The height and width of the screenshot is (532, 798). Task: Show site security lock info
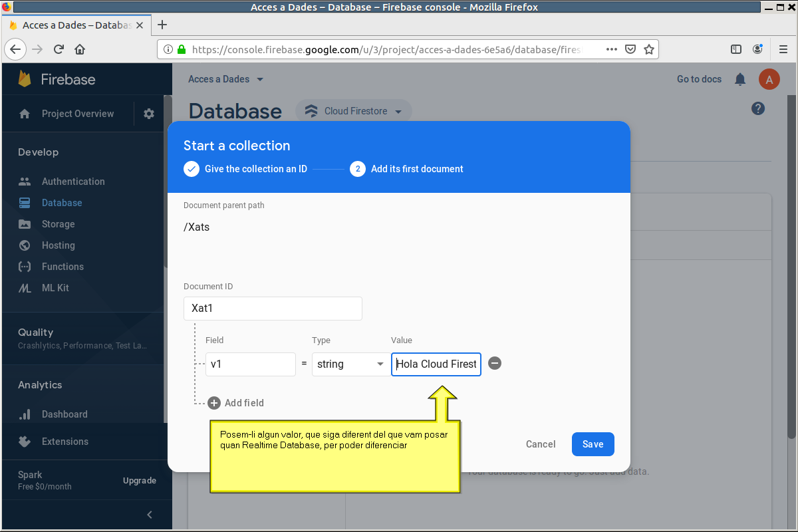(182, 49)
